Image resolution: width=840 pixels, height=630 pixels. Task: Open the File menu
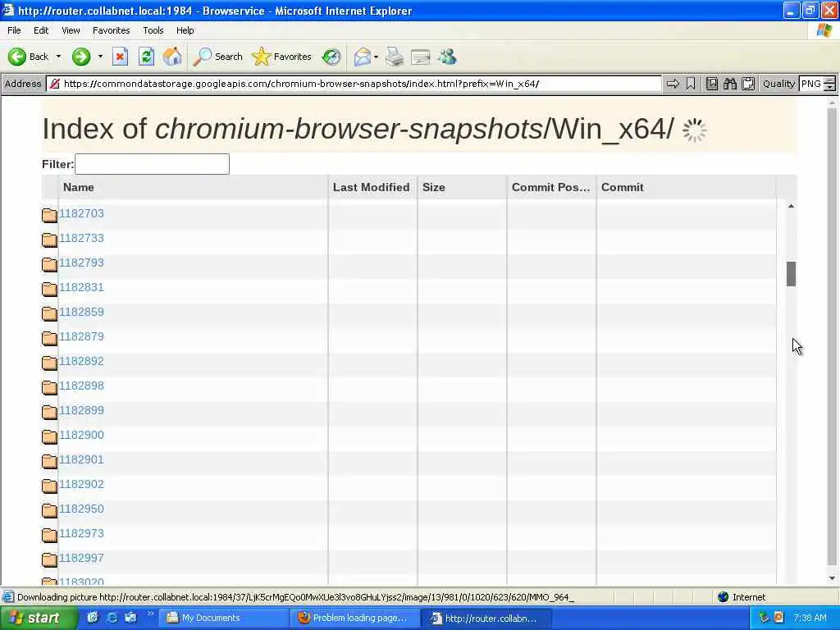pyautogui.click(x=14, y=30)
